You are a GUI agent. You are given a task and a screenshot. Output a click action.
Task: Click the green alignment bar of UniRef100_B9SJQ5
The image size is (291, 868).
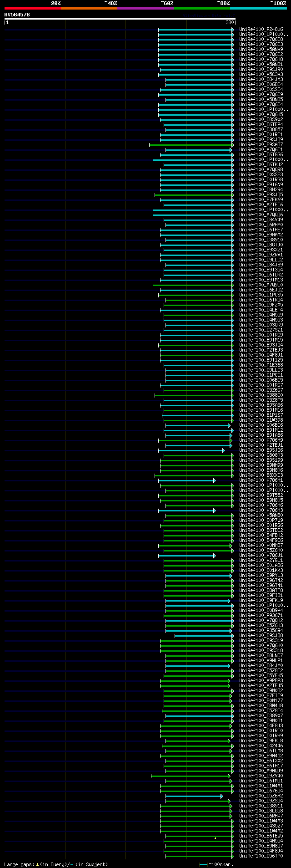pos(194,195)
